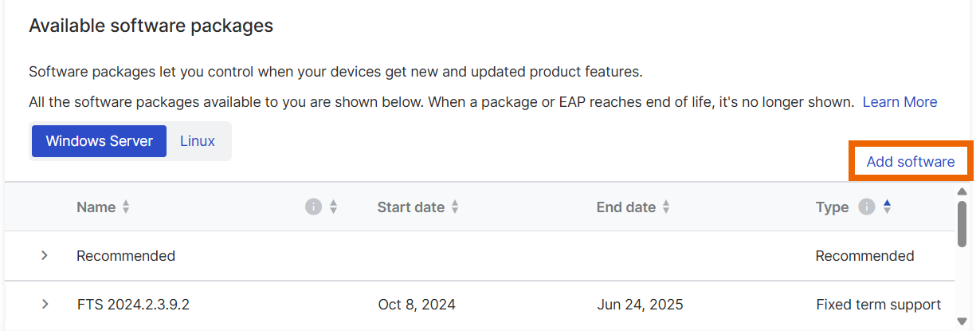Image resolution: width=980 pixels, height=331 pixels.
Task: Click the vertical scrollbar thumb
Action: (962, 223)
